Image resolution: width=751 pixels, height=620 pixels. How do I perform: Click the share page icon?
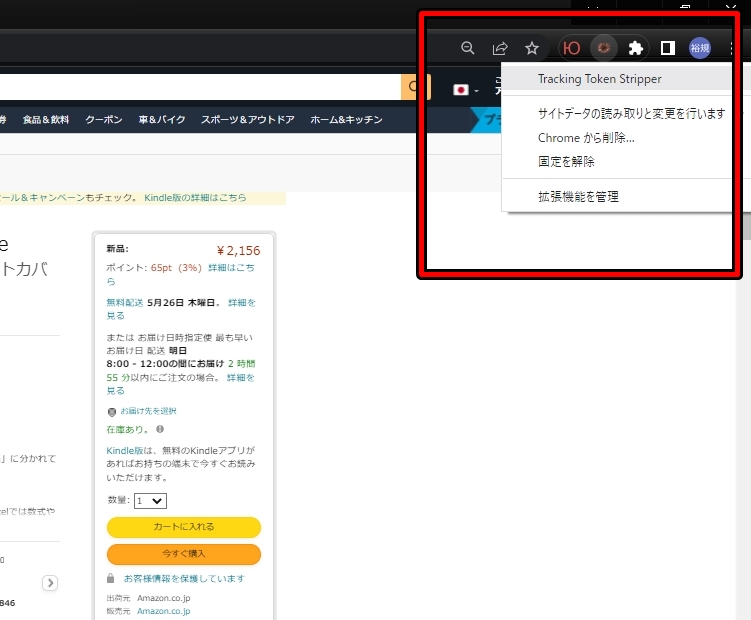[500, 48]
